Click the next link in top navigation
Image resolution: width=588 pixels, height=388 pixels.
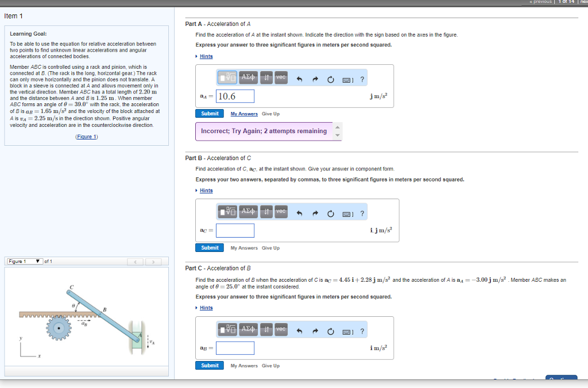point(582,2)
